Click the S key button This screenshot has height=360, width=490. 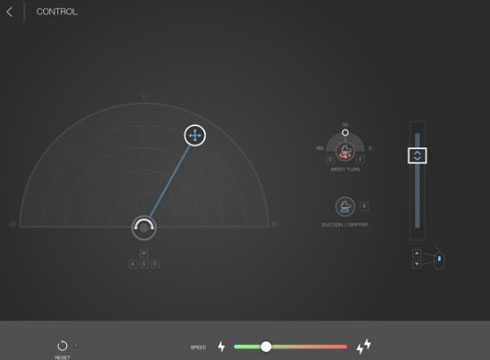coord(144,264)
